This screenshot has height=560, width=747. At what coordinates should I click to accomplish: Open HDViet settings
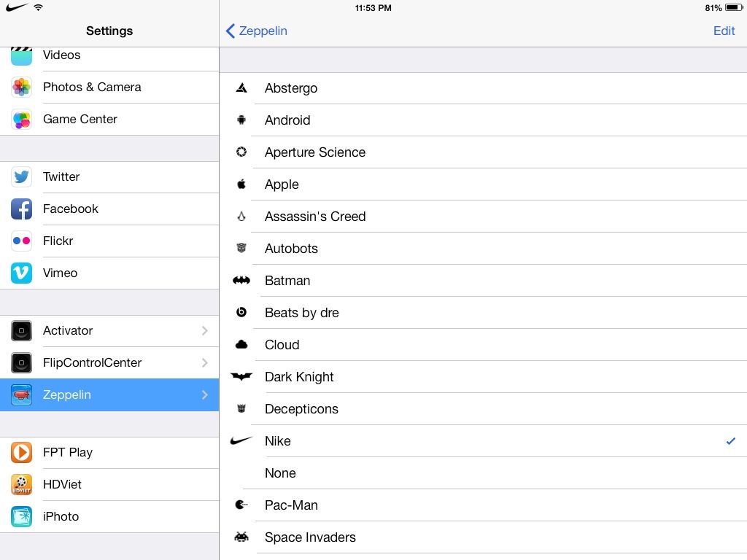[109, 484]
